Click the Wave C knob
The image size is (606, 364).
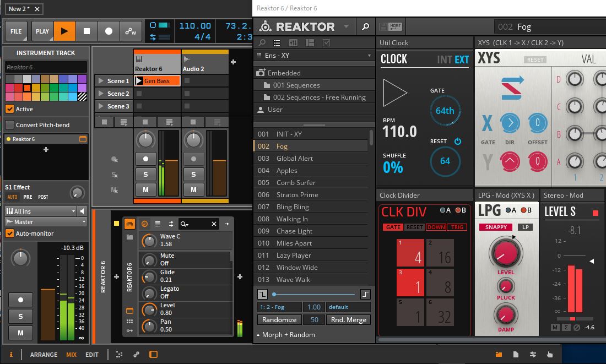point(149,240)
